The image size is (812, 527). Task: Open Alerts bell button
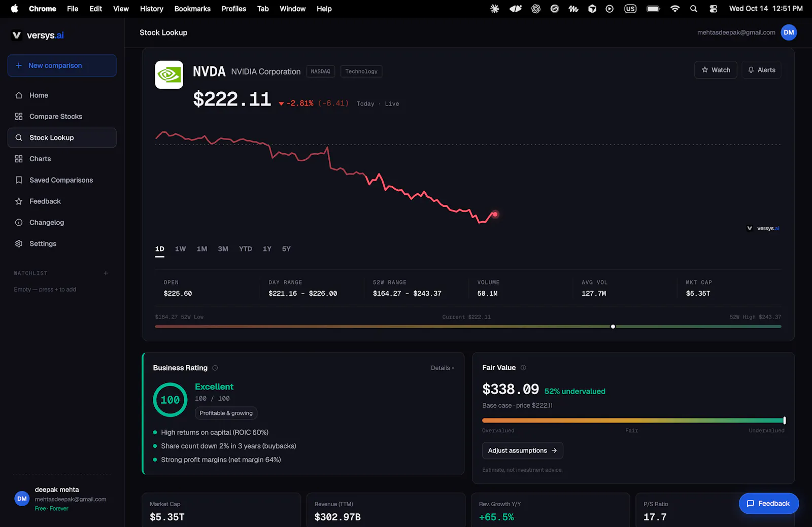(x=761, y=70)
